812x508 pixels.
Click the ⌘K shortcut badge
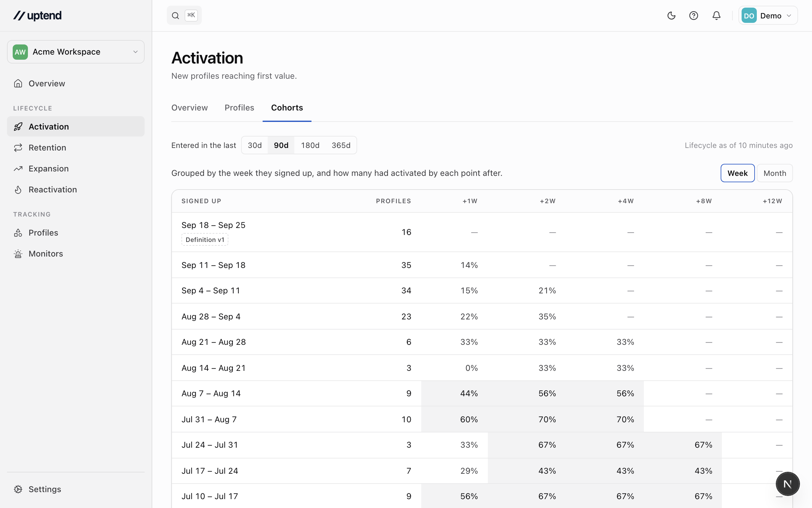coord(191,15)
